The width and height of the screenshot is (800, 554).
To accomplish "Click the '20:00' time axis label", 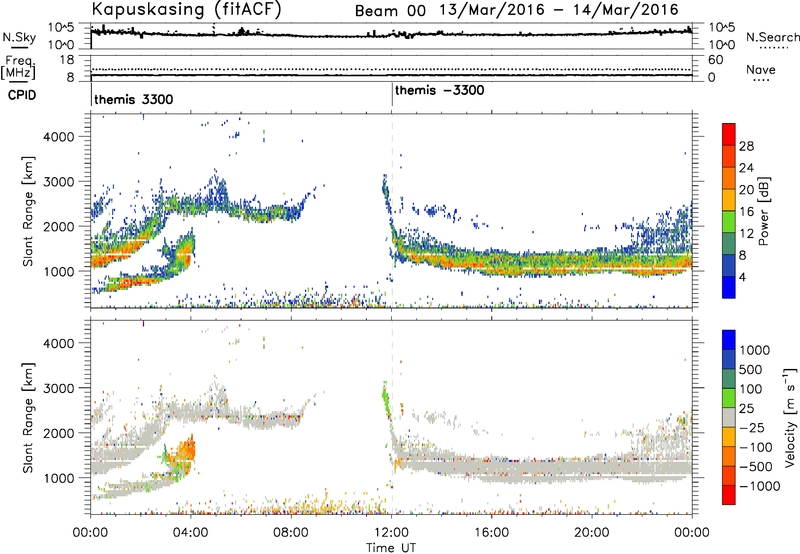I will [591, 533].
